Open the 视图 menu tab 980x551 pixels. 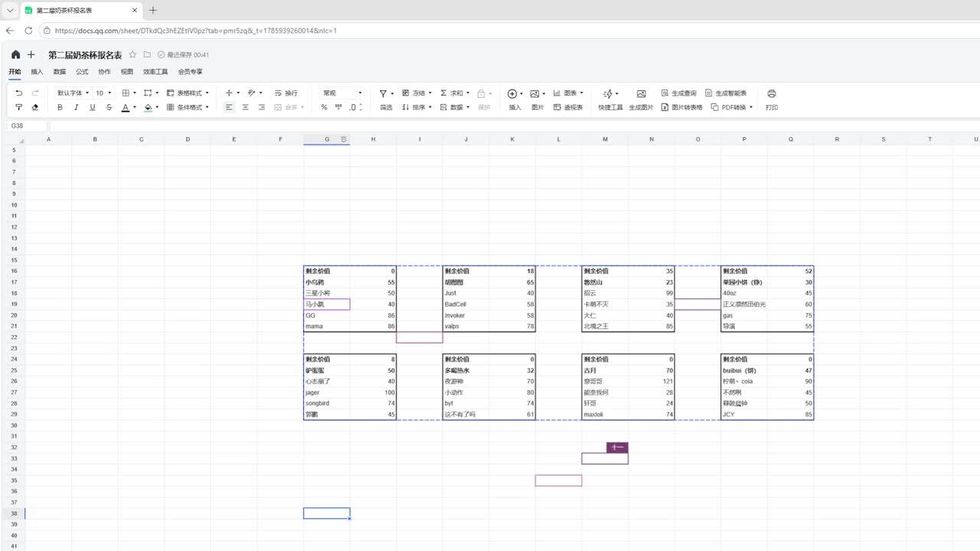tap(126, 72)
